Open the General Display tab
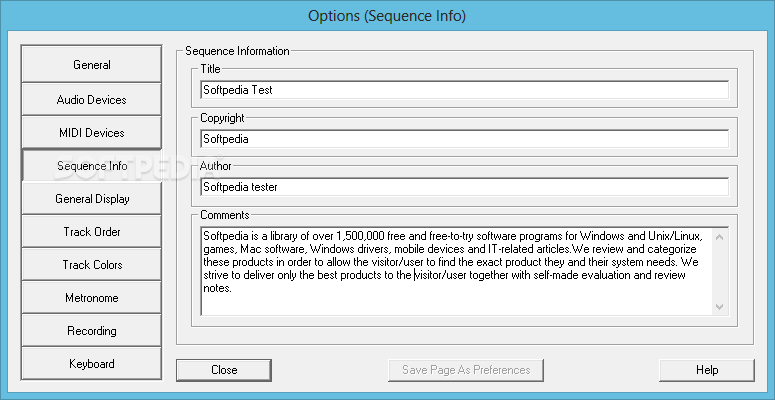Viewport: 775px width, 400px height. [91, 198]
